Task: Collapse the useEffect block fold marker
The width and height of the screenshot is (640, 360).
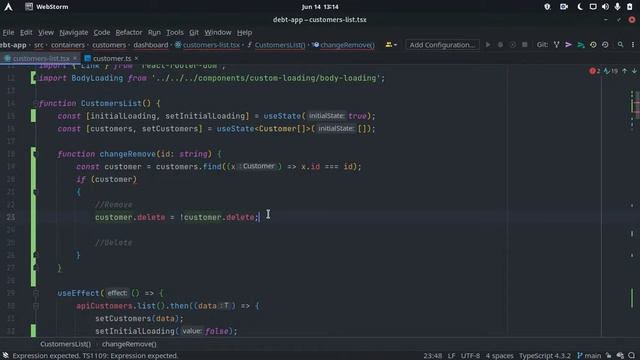Action: (36, 293)
